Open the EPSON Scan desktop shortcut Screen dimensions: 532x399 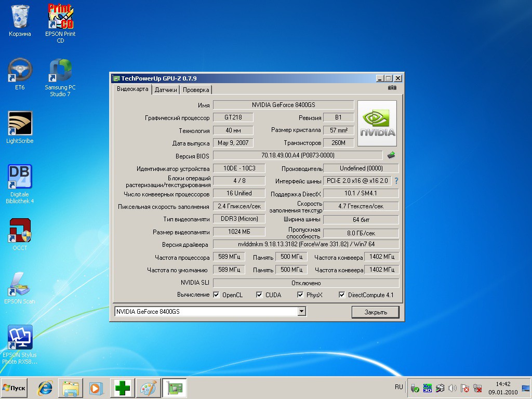20,284
